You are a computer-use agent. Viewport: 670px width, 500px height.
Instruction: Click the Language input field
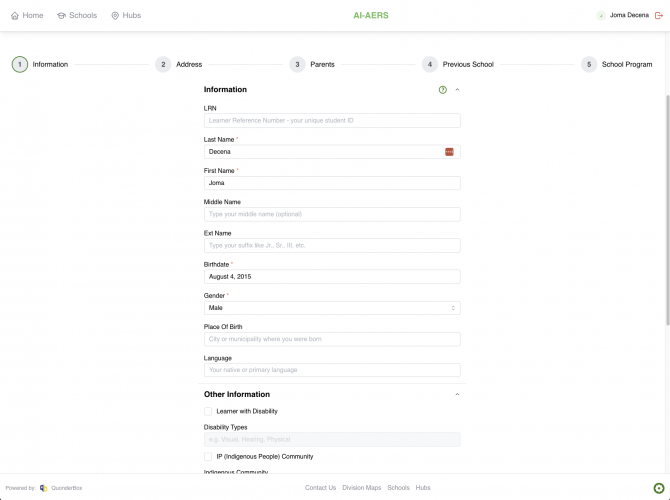coord(332,370)
